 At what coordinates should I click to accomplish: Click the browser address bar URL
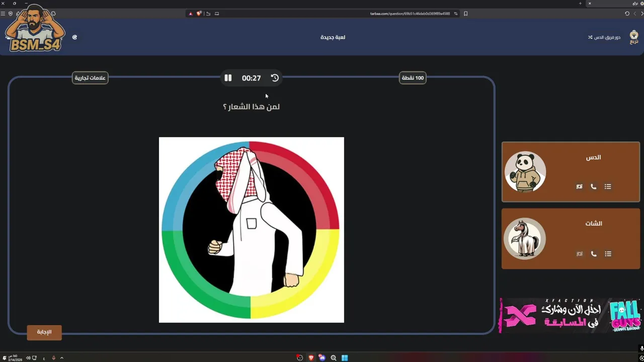[410, 14]
